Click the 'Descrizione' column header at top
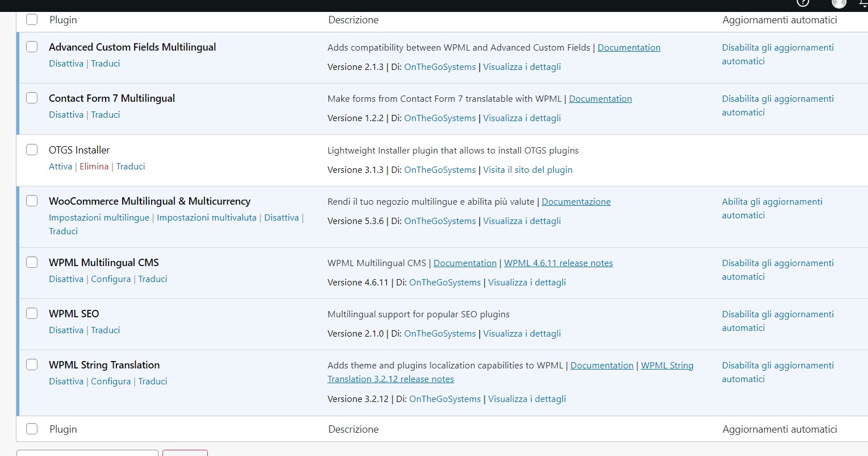This screenshot has width=868, height=456. coord(353,20)
